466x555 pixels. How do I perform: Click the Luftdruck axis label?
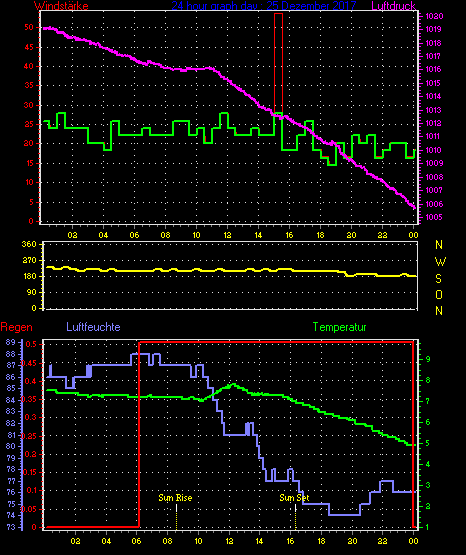[393, 6]
